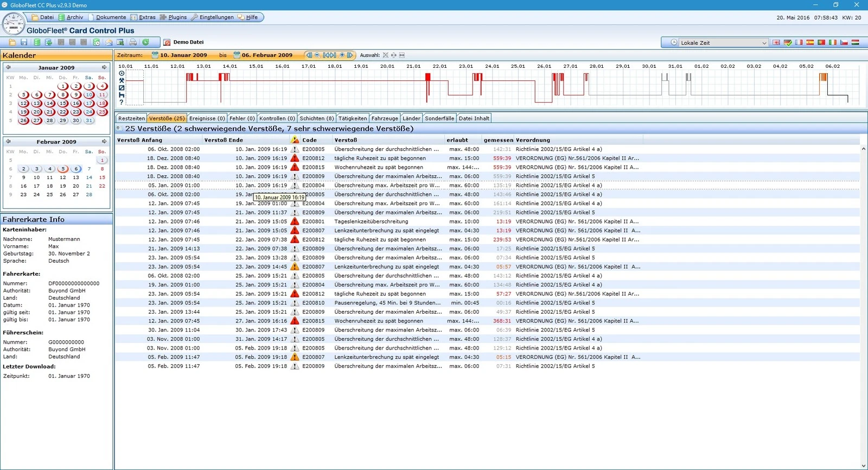Click the 06. Februar 2009 end date field
The width and height of the screenshot is (868, 470).
pos(267,55)
